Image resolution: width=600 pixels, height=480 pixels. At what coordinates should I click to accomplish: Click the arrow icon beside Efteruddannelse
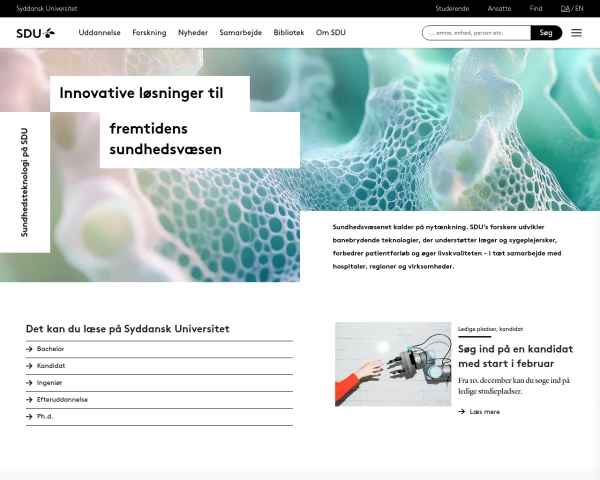(x=30, y=399)
